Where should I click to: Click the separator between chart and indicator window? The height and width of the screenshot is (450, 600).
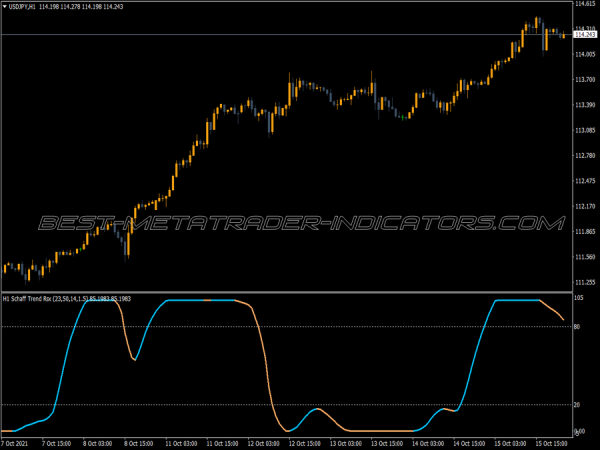pos(300,292)
